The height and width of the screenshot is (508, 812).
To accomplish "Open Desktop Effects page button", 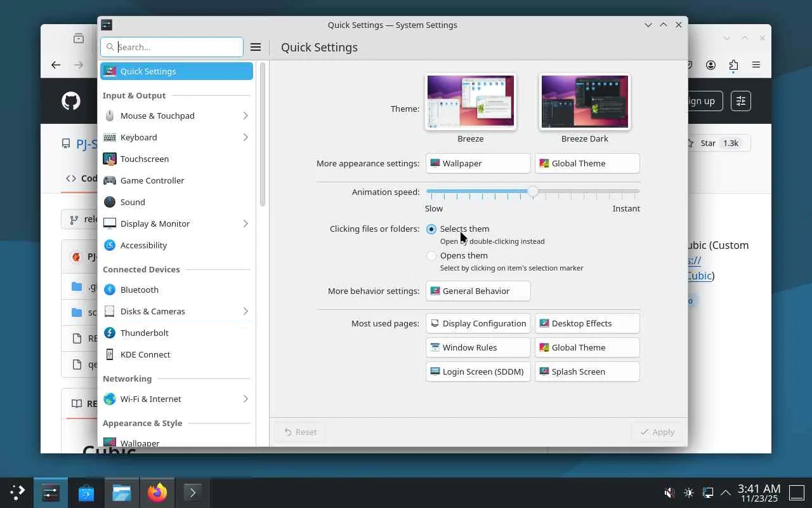I will (x=587, y=323).
